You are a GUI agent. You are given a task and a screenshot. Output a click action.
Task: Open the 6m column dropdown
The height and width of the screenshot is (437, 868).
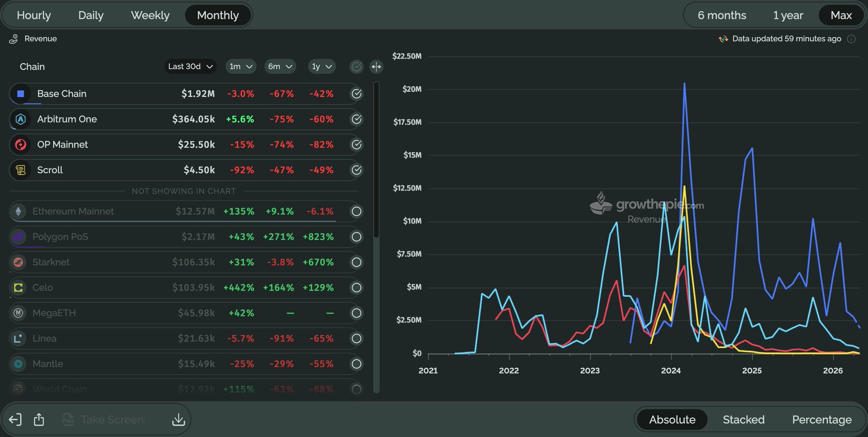click(280, 67)
